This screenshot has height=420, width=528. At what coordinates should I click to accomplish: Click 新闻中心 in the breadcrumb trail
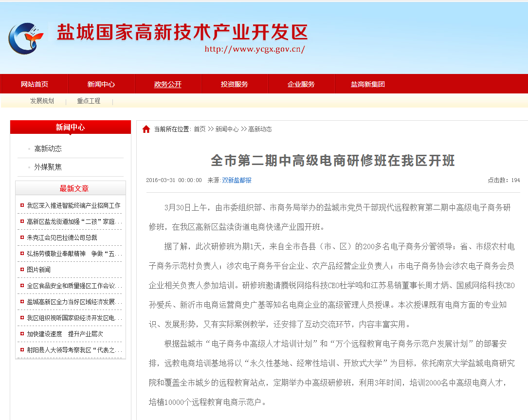(227, 129)
